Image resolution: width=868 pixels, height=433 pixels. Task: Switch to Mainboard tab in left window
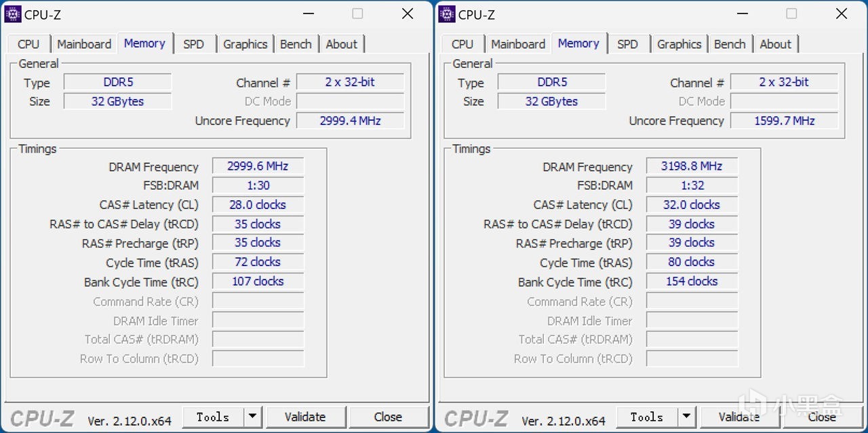(84, 44)
